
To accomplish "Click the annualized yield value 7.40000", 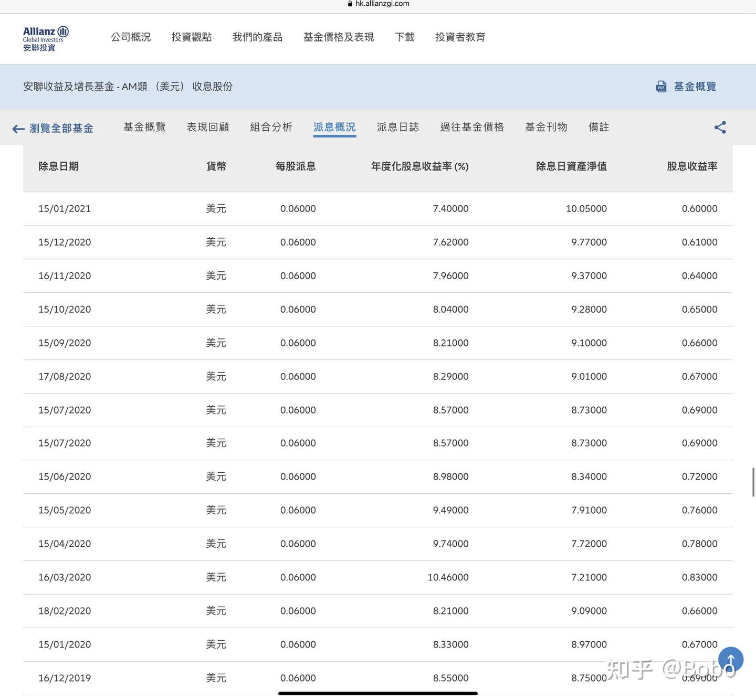I will coord(451,209).
